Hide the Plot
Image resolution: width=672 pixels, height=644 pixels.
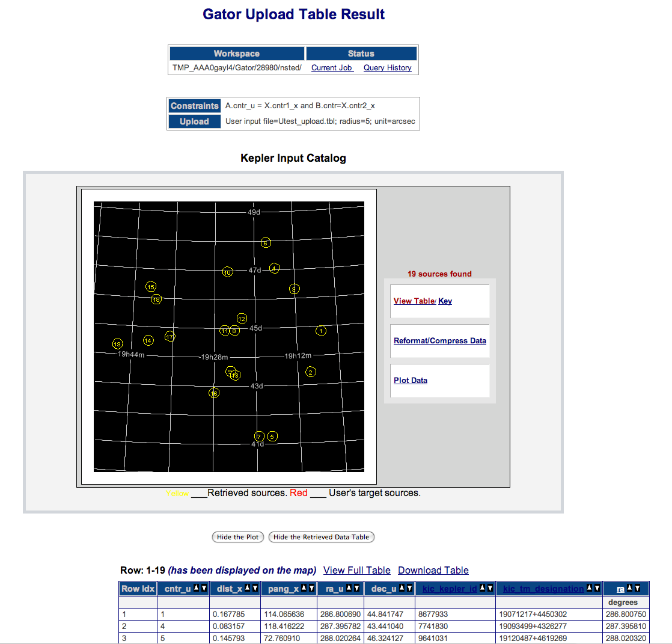[x=239, y=537]
